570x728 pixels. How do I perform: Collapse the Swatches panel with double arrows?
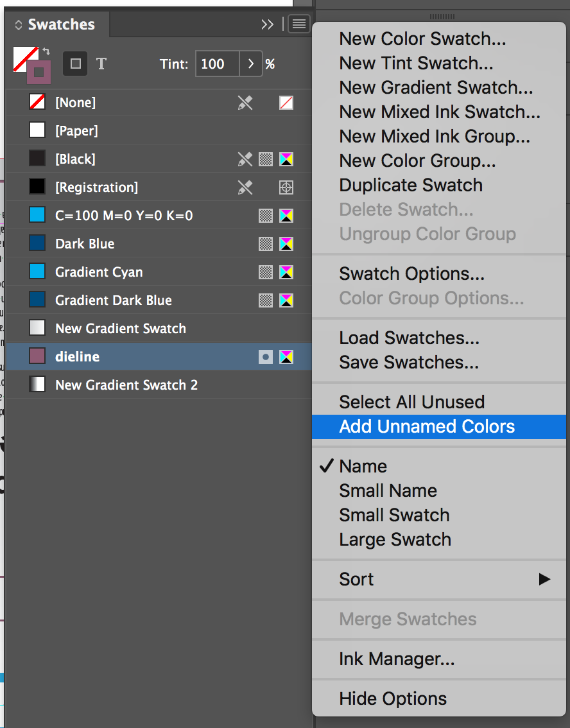point(267,24)
